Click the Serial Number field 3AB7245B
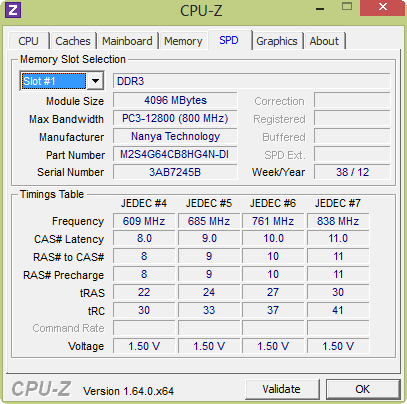 (x=175, y=172)
